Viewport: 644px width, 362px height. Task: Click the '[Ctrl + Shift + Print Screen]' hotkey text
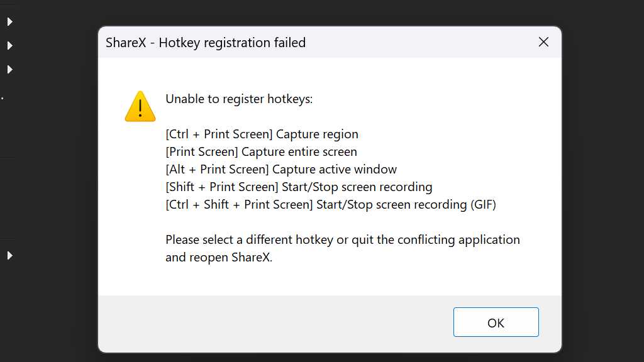(239, 204)
